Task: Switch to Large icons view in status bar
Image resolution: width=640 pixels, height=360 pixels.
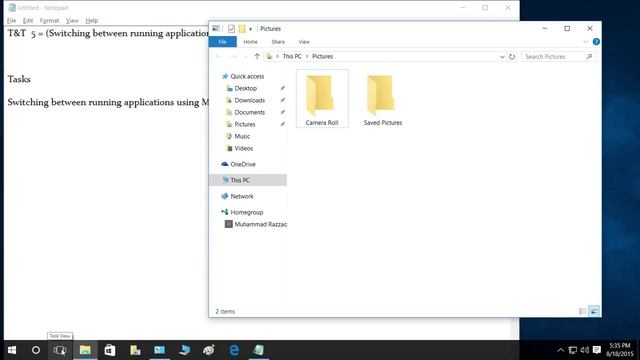Action: click(x=594, y=311)
